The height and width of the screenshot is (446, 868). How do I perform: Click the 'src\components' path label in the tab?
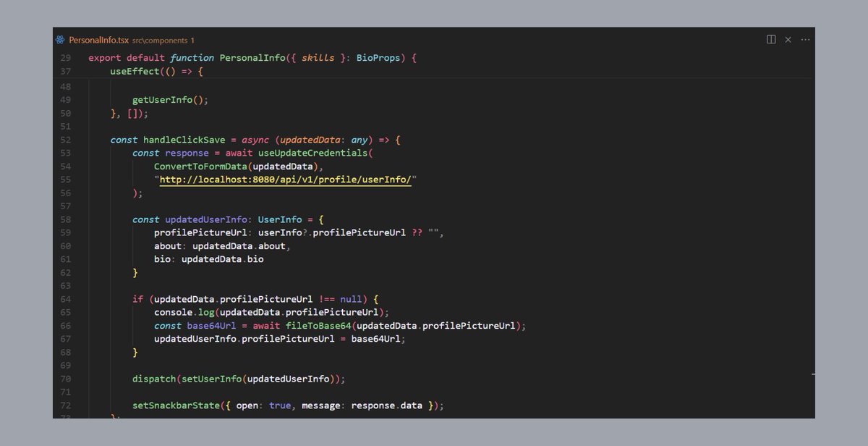pyautogui.click(x=160, y=41)
